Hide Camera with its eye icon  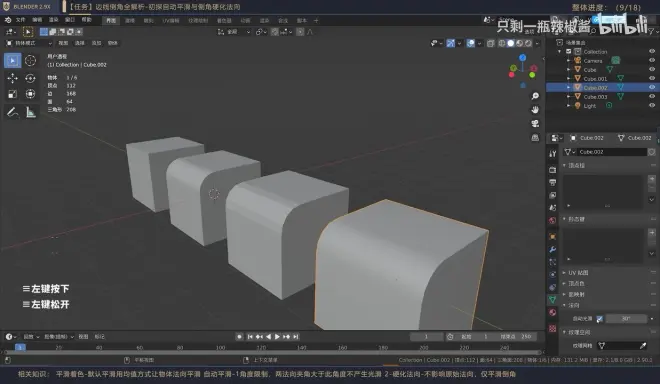pyautogui.click(x=652, y=61)
